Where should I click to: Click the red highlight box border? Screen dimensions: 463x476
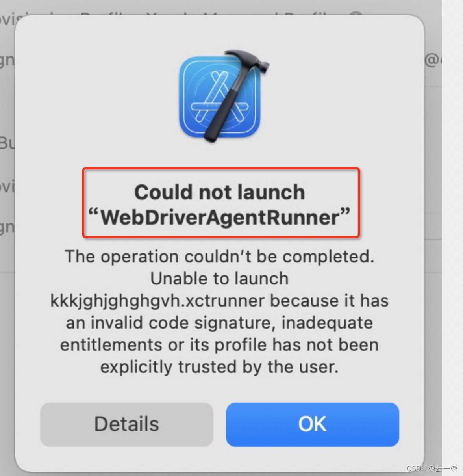(x=221, y=169)
